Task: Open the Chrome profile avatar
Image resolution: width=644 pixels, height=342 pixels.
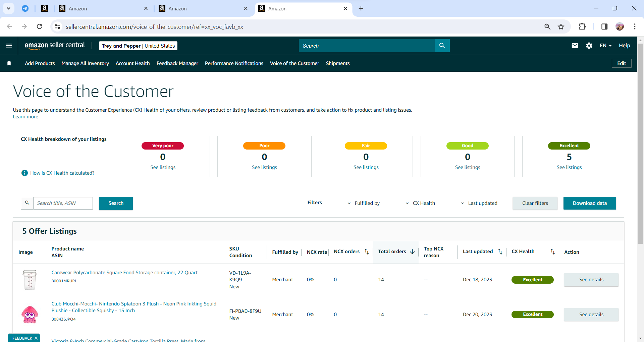Action: (x=620, y=26)
